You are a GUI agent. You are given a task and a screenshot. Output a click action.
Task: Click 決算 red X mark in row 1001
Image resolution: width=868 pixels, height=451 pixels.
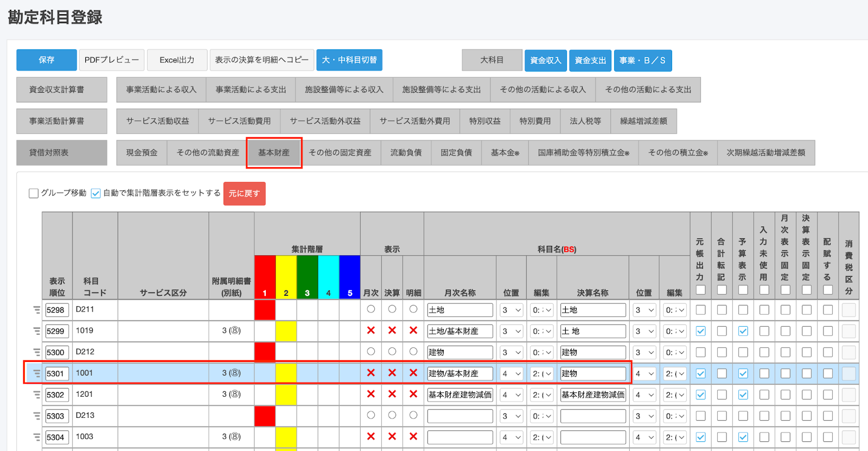tap(392, 373)
